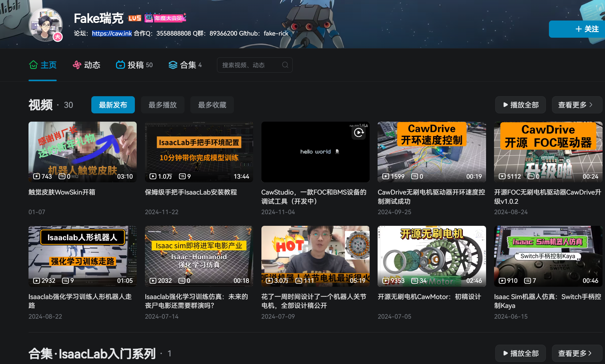This screenshot has width=605, height=364.
Task: Click the 关注 follow button
Action: [x=577, y=29]
